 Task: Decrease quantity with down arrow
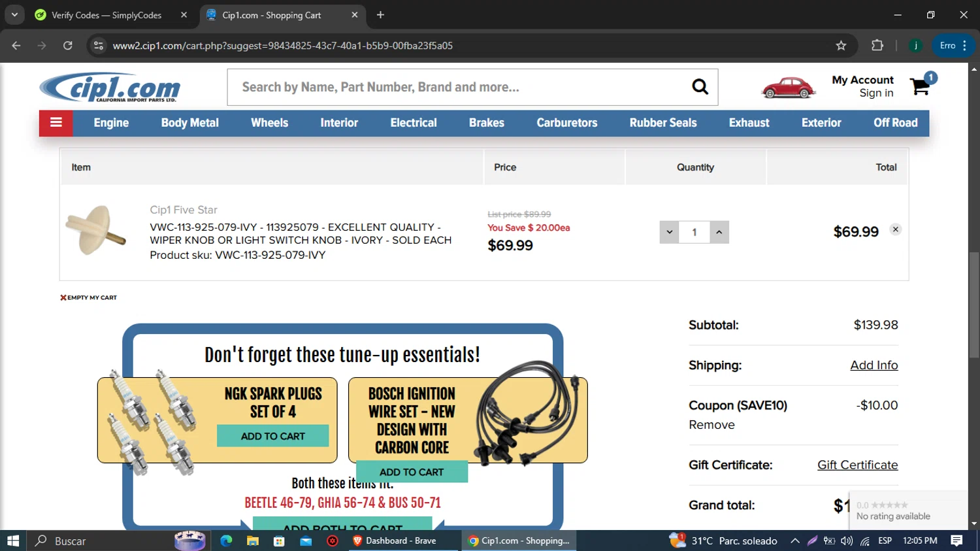[x=669, y=232]
